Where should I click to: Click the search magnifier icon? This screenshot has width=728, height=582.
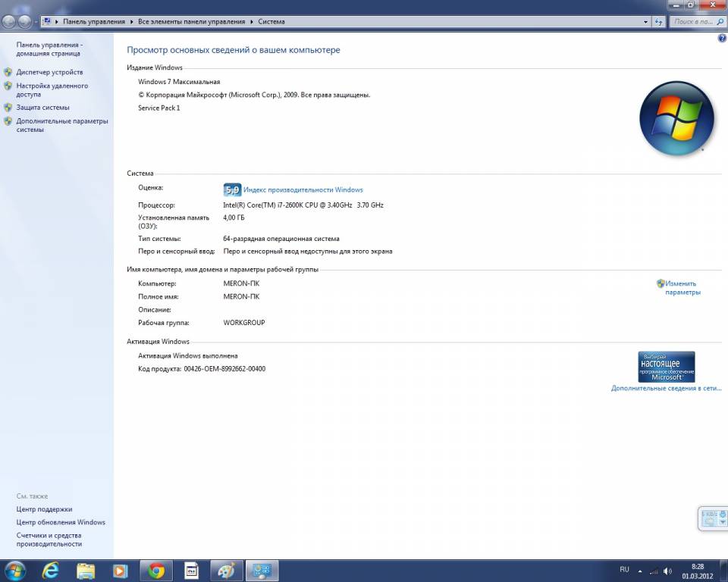click(720, 21)
